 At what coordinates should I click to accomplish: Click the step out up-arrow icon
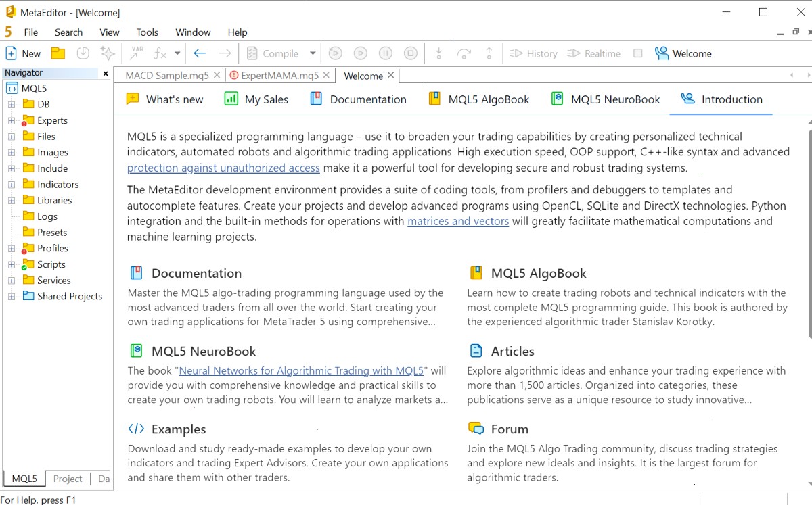(489, 53)
